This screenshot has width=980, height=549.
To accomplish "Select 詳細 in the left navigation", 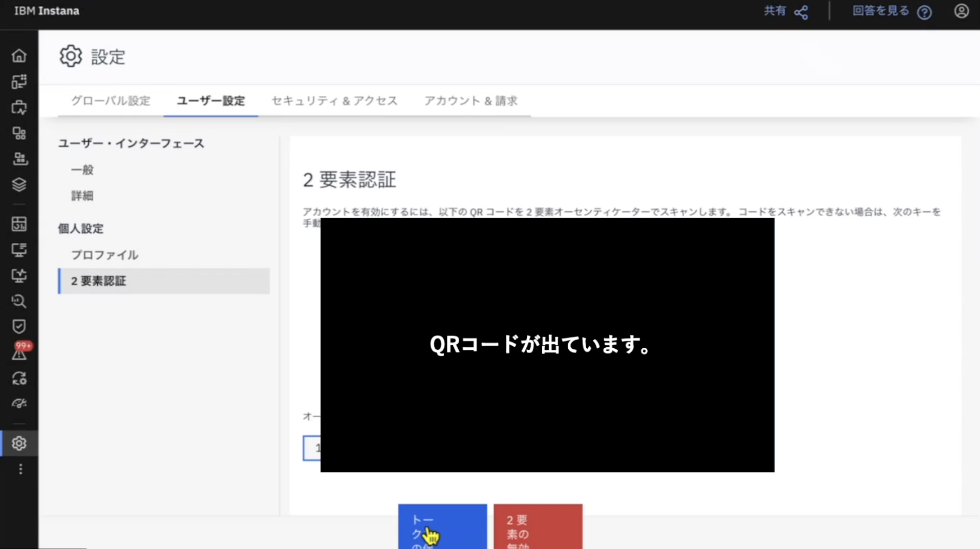I will pos(82,195).
